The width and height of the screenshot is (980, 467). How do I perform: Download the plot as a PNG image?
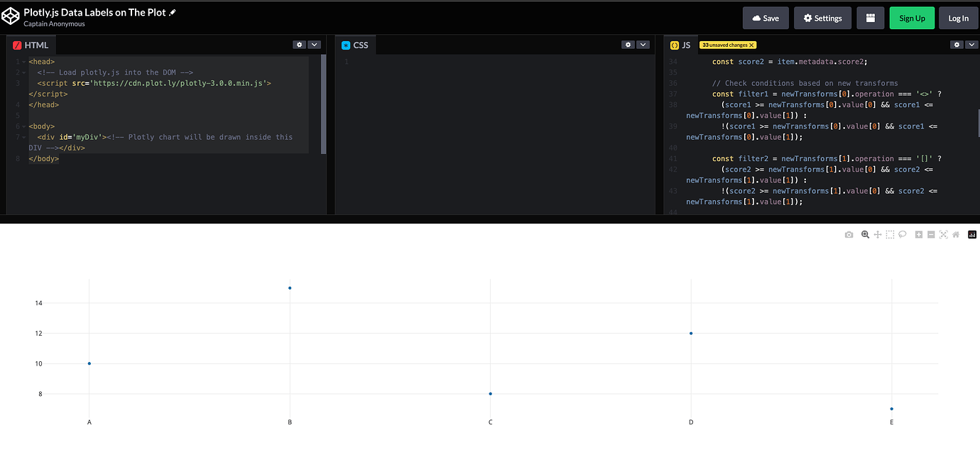point(849,234)
